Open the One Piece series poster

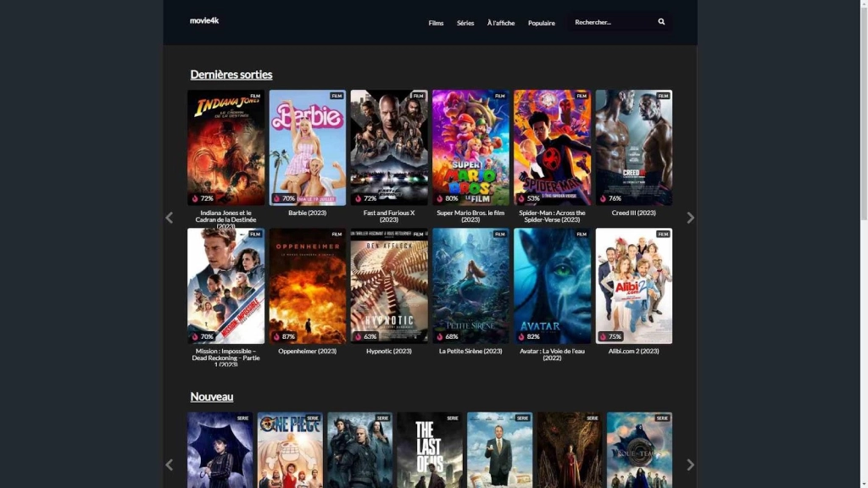click(290, 450)
